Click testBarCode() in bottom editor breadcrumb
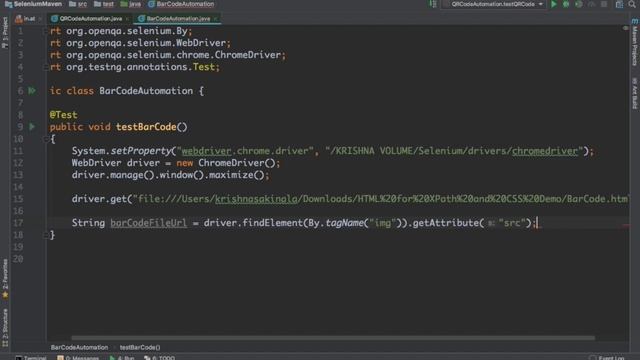This screenshot has height=360, width=640. [x=140, y=347]
